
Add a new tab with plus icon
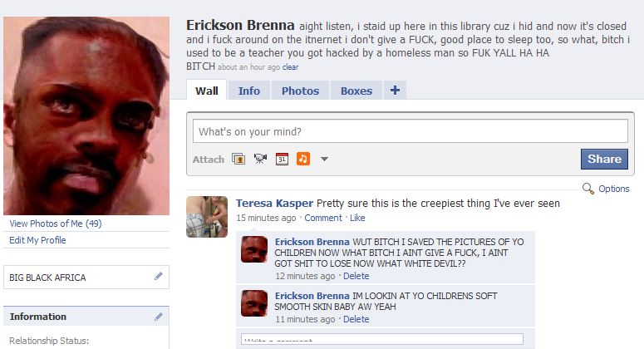[395, 91]
